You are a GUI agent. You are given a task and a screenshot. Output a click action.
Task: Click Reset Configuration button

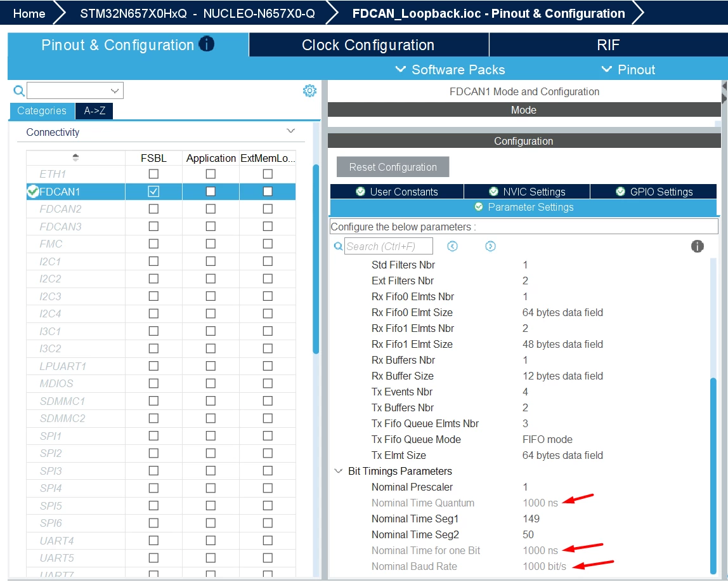(x=393, y=167)
